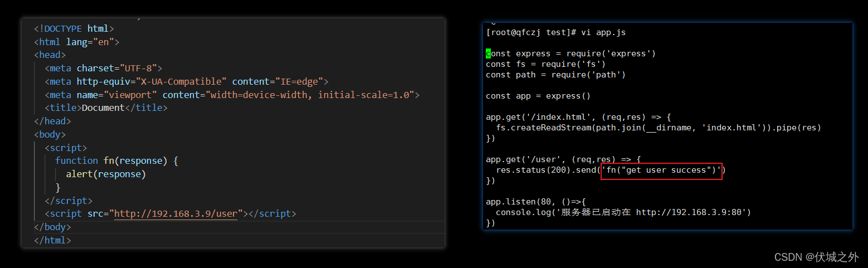Open the http://192.168.3.9/user link in script src

pos(176,214)
